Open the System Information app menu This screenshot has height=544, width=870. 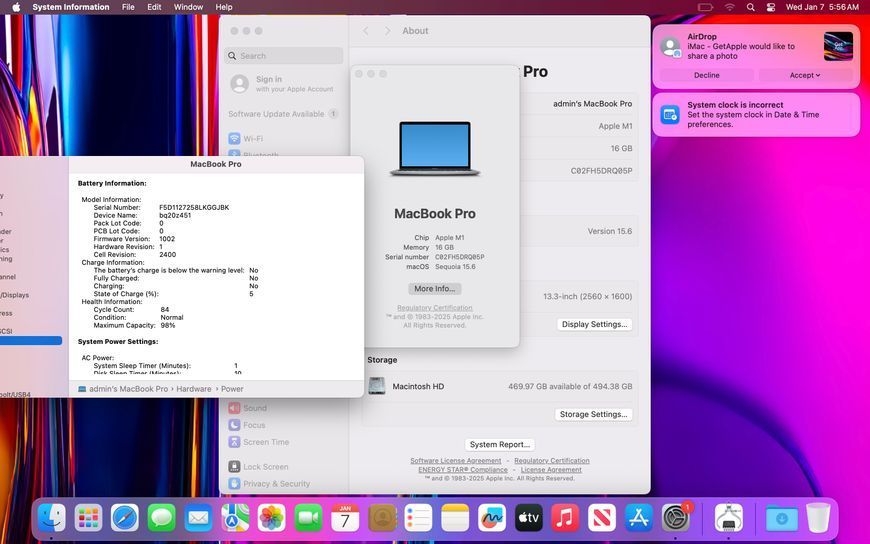tap(70, 7)
